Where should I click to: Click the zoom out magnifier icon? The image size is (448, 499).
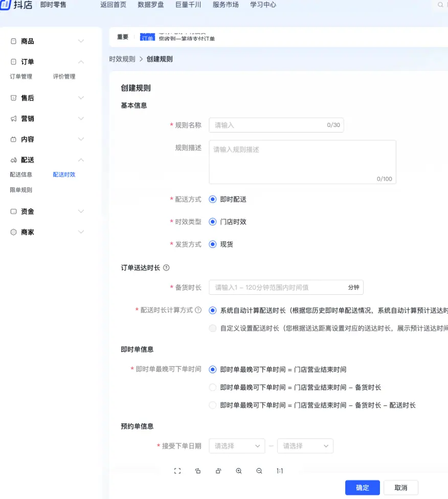(x=259, y=471)
